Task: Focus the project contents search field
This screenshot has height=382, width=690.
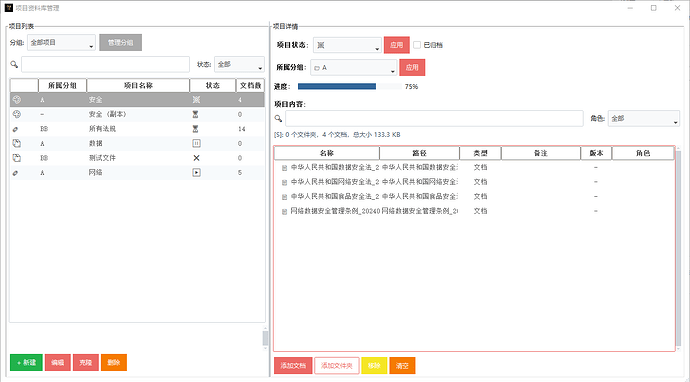Action: [x=434, y=118]
